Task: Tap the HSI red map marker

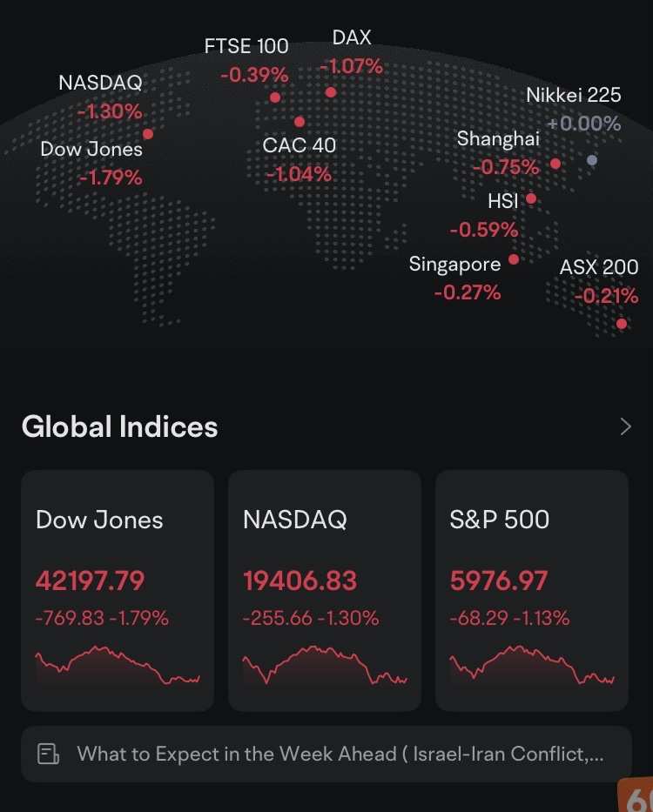Action: pyautogui.click(x=531, y=198)
